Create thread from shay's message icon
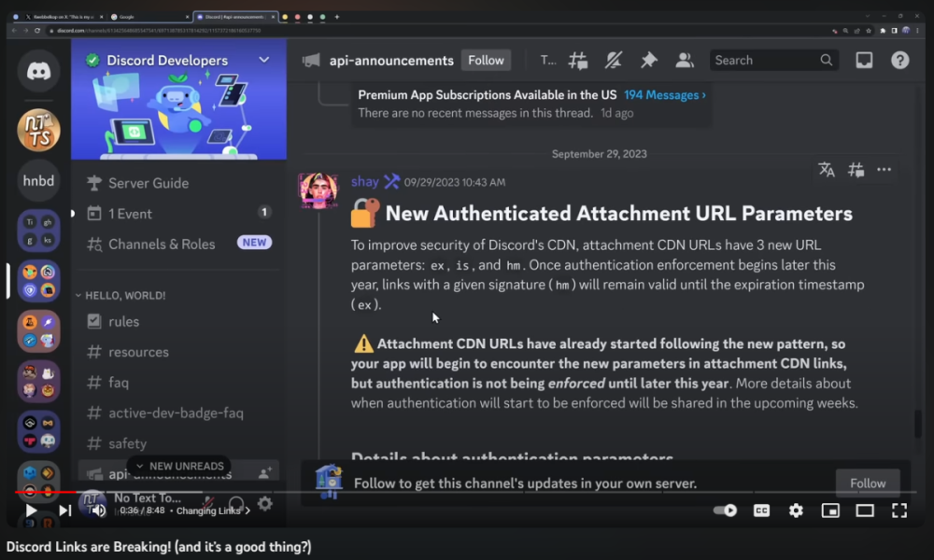 [x=856, y=169]
